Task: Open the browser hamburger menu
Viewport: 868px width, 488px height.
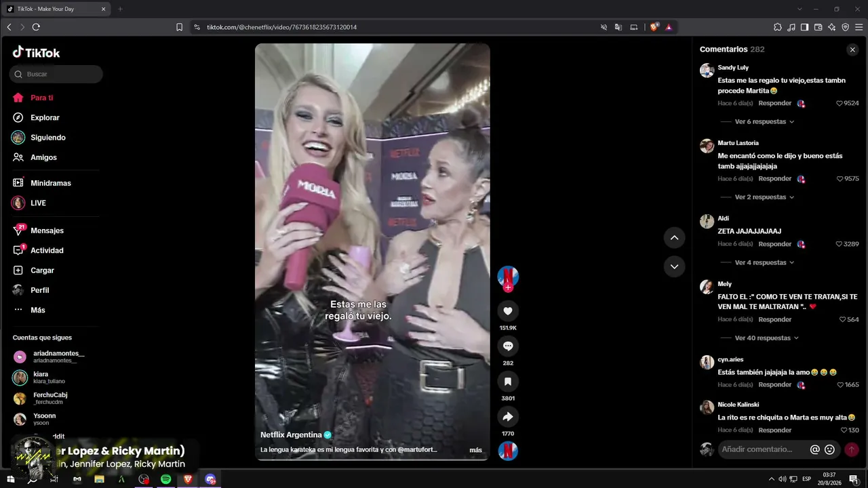Action: [x=859, y=27]
